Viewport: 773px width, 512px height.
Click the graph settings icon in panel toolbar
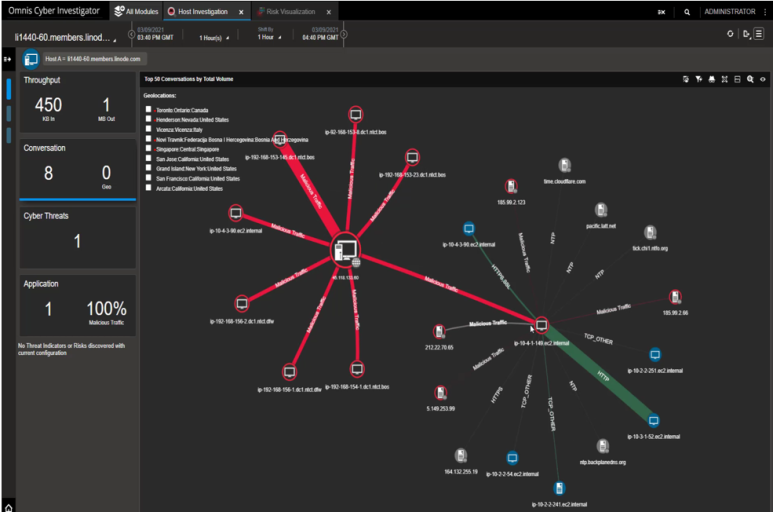click(x=686, y=79)
